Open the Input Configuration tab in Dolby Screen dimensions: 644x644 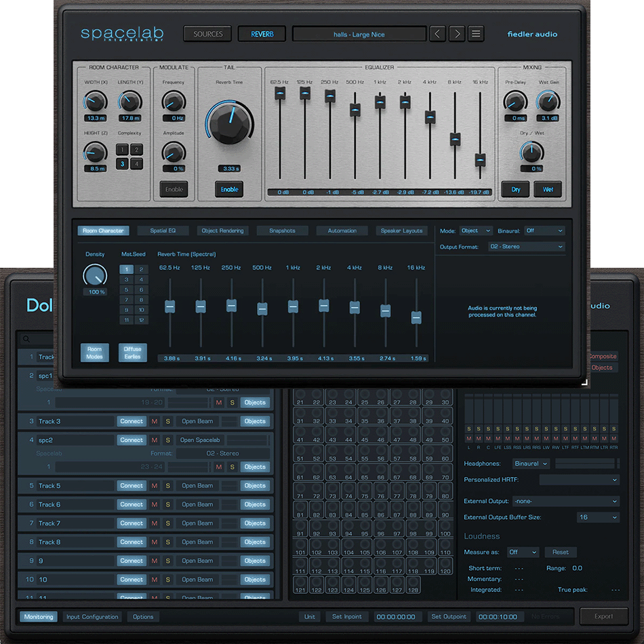click(x=92, y=617)
